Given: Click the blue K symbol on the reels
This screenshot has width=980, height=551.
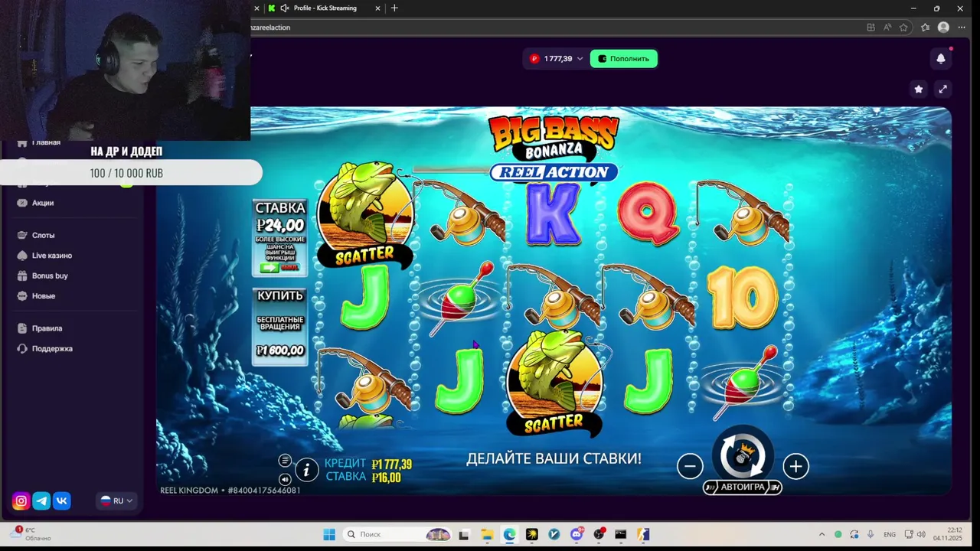Looking at the screenshot, I should [553, 214].
